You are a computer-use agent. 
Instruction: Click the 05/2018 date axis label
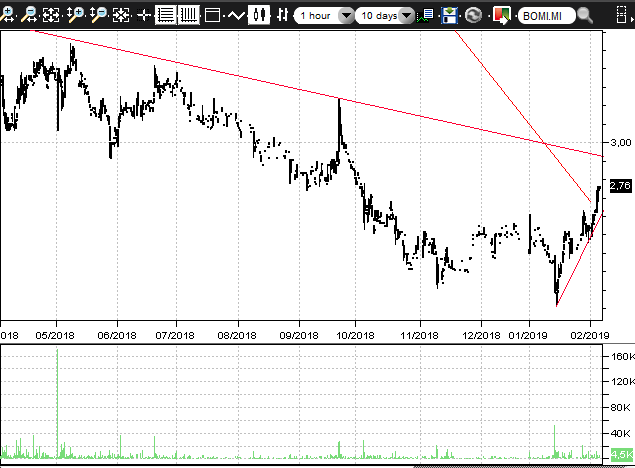pyautogui.click(x=55, y=336)
